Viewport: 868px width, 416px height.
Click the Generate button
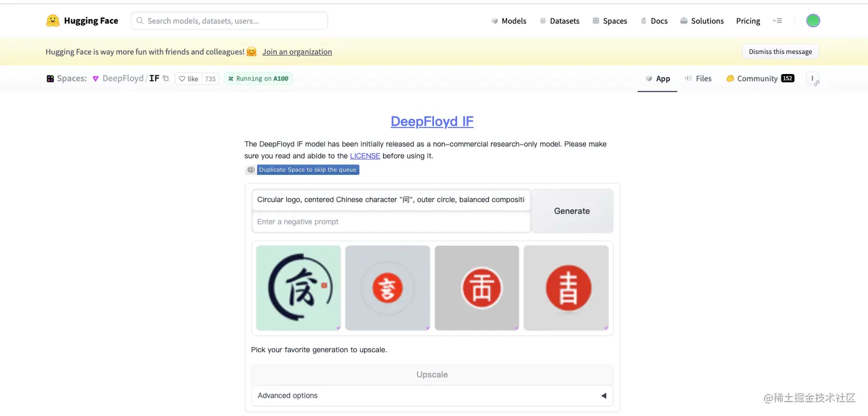tap(572, 211)
